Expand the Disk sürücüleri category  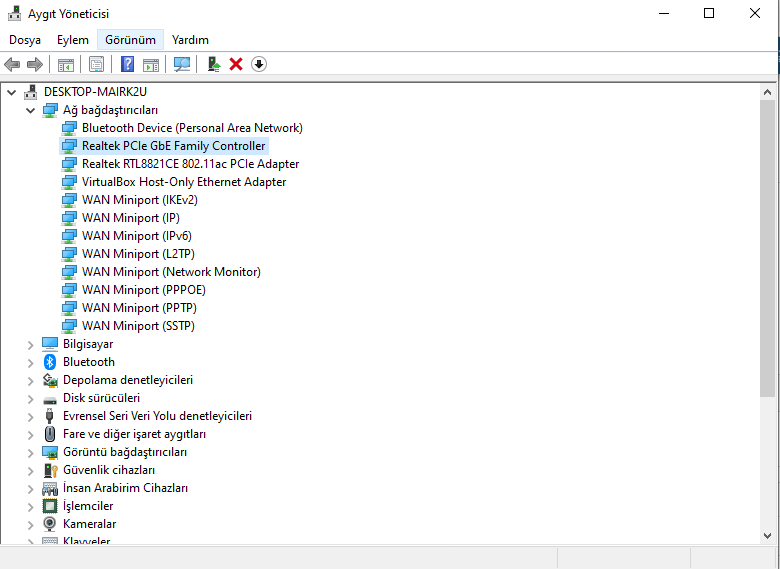[x=30, y=398]
